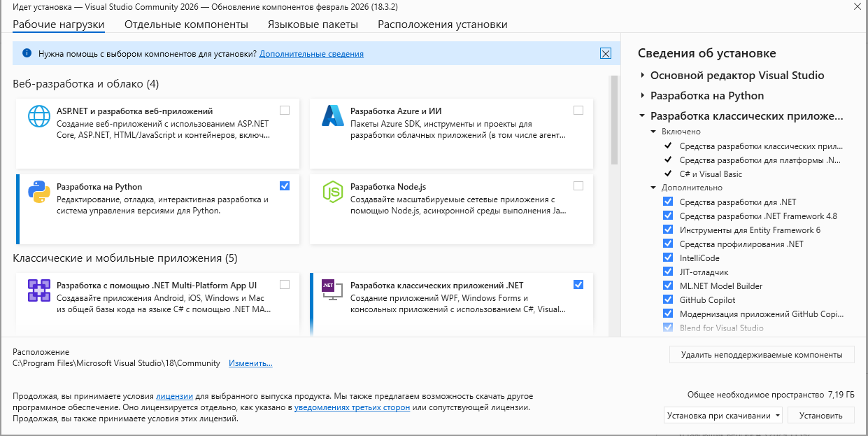Uncheck the .NET desktop development workload
The width and height of the screenshot is (868, 436).
(x=578, y=284)
